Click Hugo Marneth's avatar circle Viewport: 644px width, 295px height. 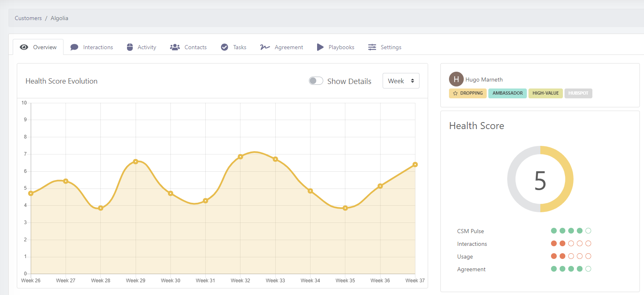[x=456, y=79]
